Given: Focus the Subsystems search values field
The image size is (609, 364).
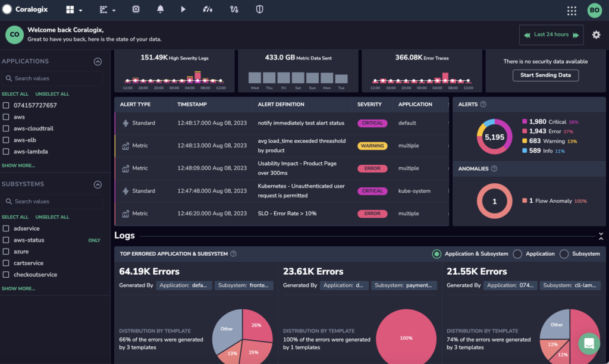Looking at the screenshot, I should [x=52, y=202].
